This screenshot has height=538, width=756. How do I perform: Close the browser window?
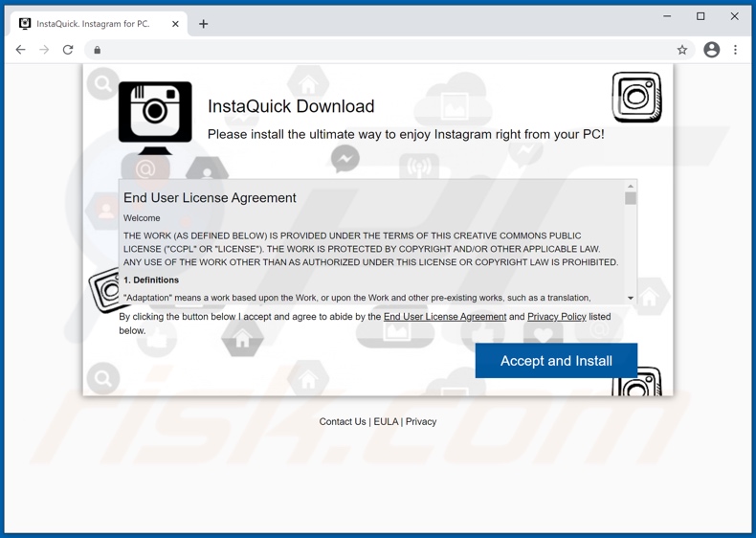tap(734, 16)
